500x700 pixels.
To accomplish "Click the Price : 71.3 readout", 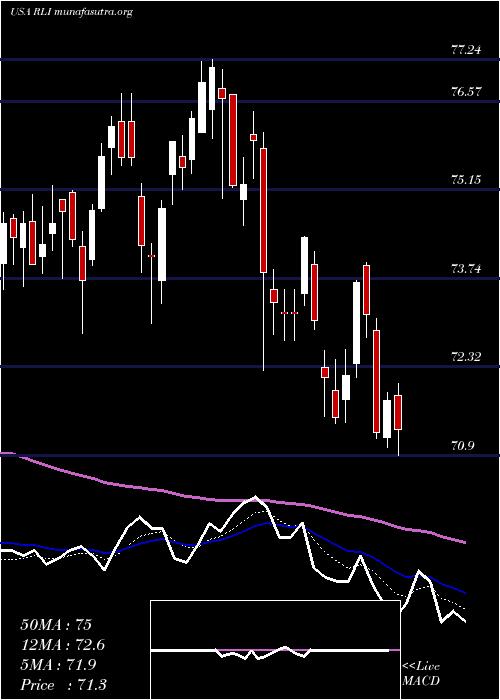I will tap(63, 685).
